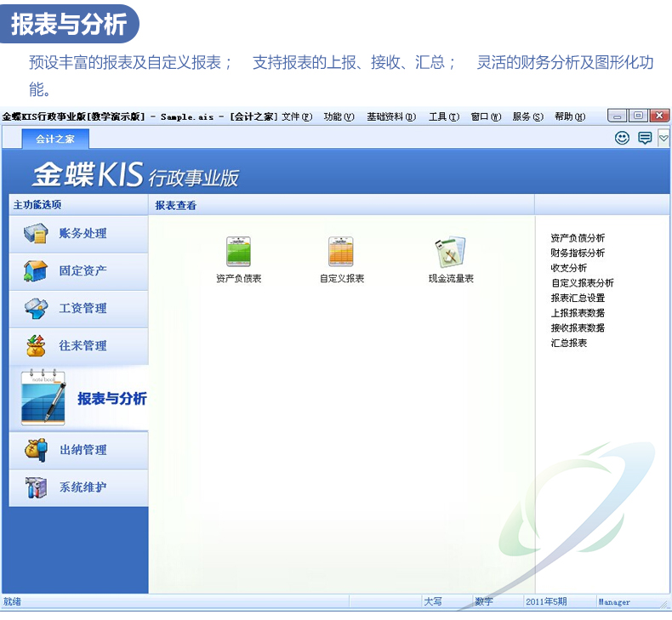This screenshot has height=620, width=672.
Task: Open the 资产负债表 report icon
Action: click(x=238, y=253)
